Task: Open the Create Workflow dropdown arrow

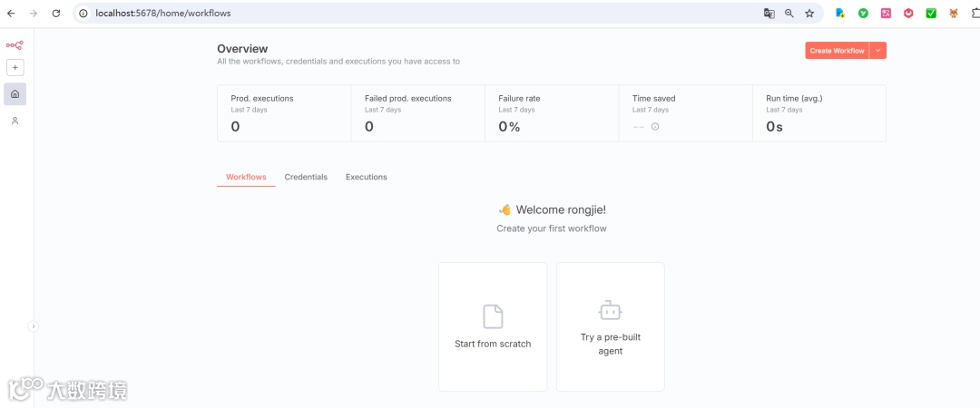Action: pos(877,51)
